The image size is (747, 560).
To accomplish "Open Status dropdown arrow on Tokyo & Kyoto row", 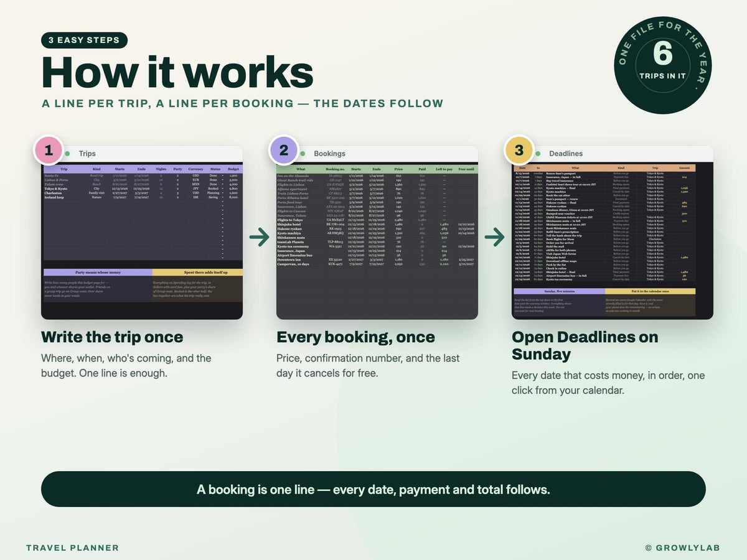I will click(222, 189).
